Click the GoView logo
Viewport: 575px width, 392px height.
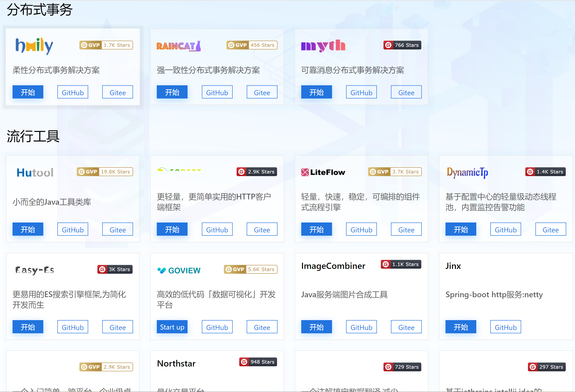pos(179,270)
